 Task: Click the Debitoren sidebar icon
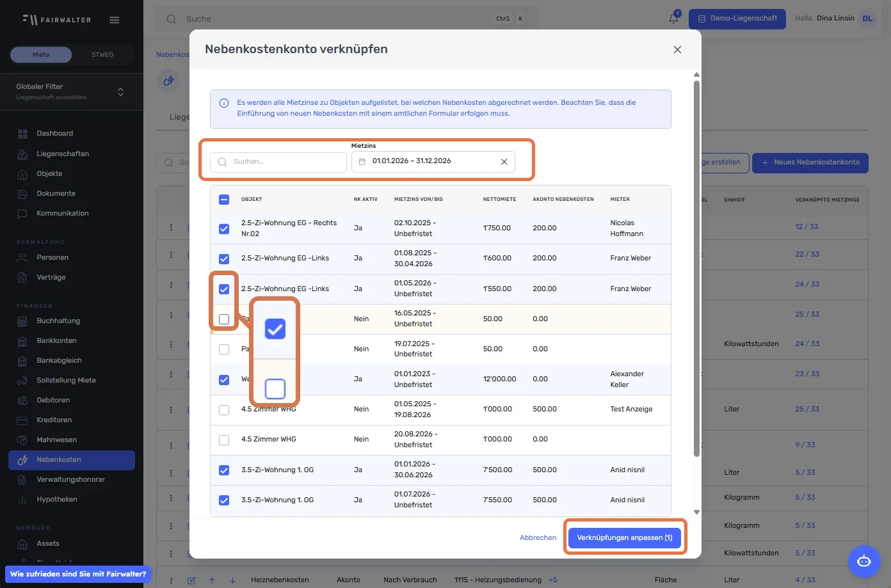tap(22, 401)
